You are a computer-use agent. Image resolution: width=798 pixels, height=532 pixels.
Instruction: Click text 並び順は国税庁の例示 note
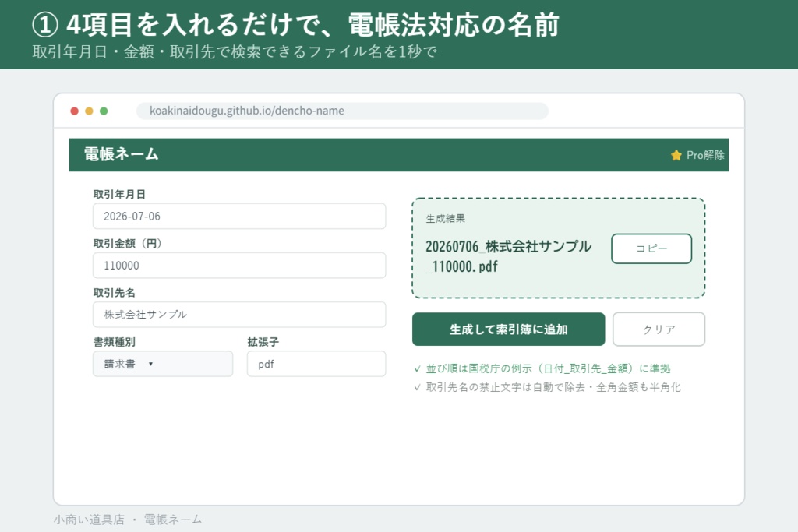click(x=548, y=368)
